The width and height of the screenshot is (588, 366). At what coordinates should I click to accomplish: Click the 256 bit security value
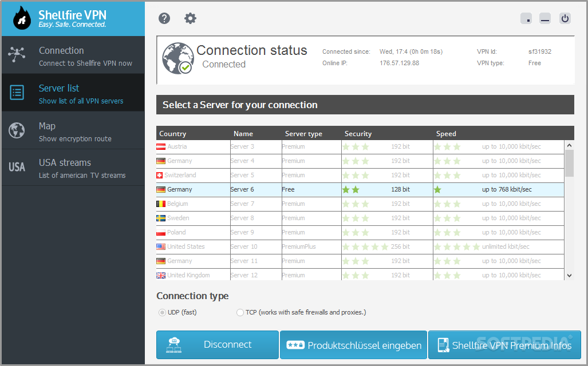point(401,246)
